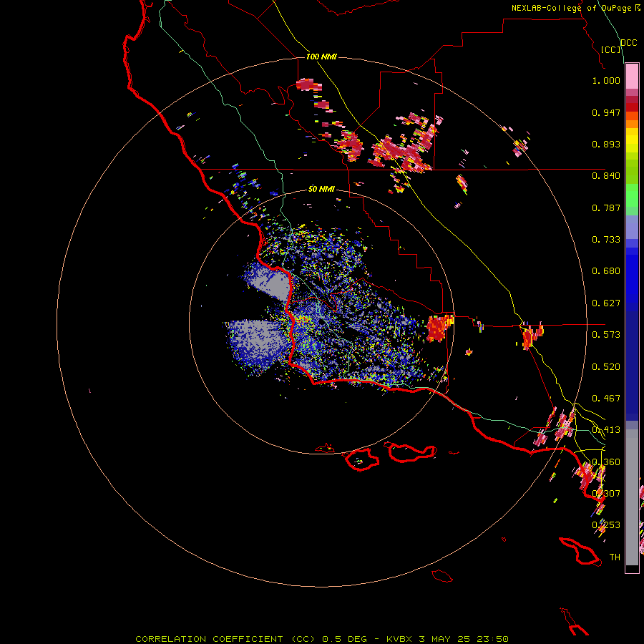
Task: Click the 50 NMI range ring label
Action: point(321,189)
